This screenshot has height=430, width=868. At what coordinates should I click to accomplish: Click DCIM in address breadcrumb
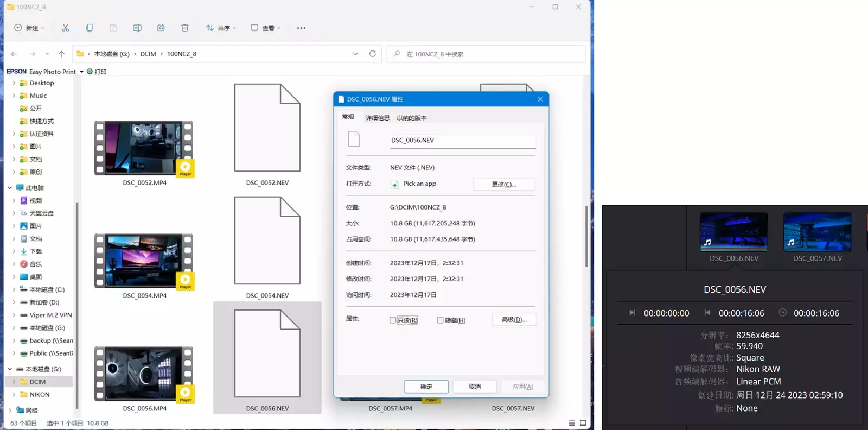(x=148, y=54)
